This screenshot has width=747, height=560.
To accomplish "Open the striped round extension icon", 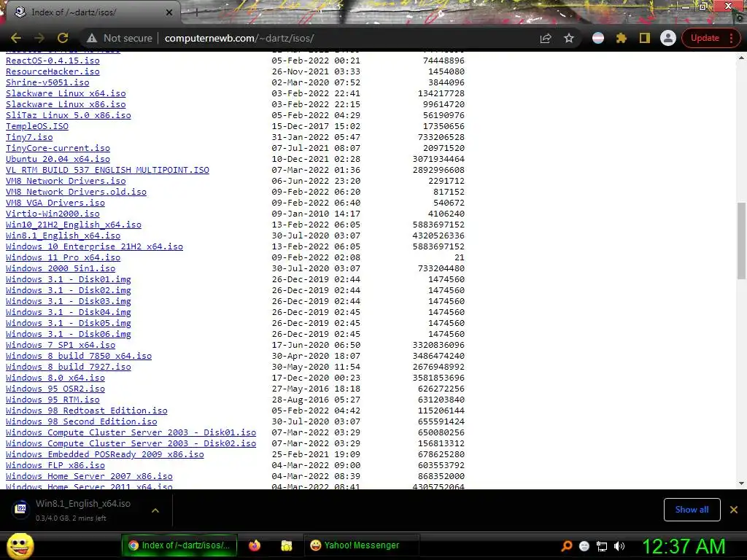I will click(x=598, y=38).
